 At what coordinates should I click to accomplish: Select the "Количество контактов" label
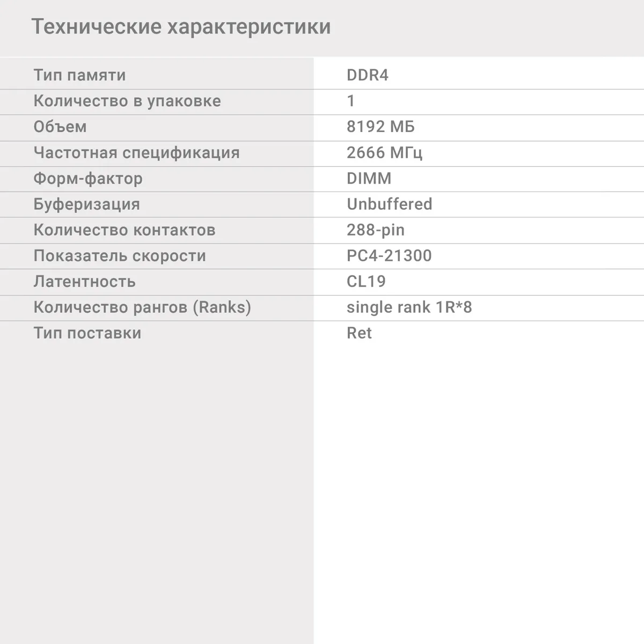pyautogui.click(x=124, y=230)
